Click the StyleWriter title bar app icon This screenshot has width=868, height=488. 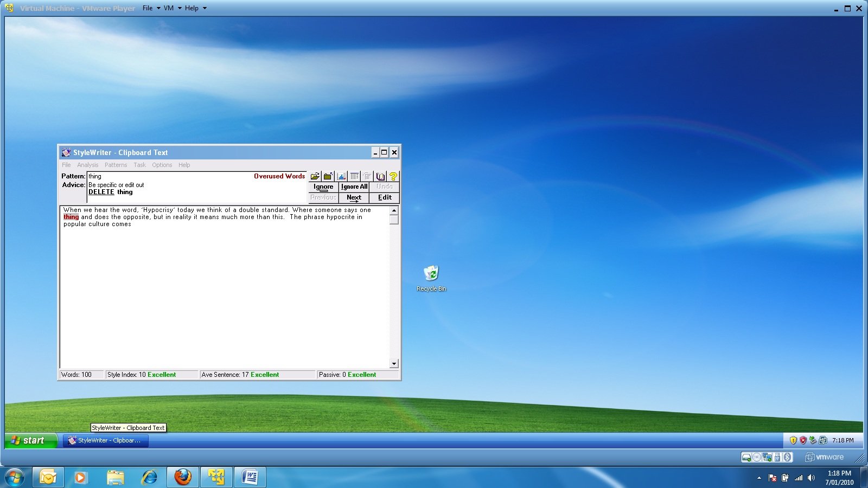(x=66, y=152)
